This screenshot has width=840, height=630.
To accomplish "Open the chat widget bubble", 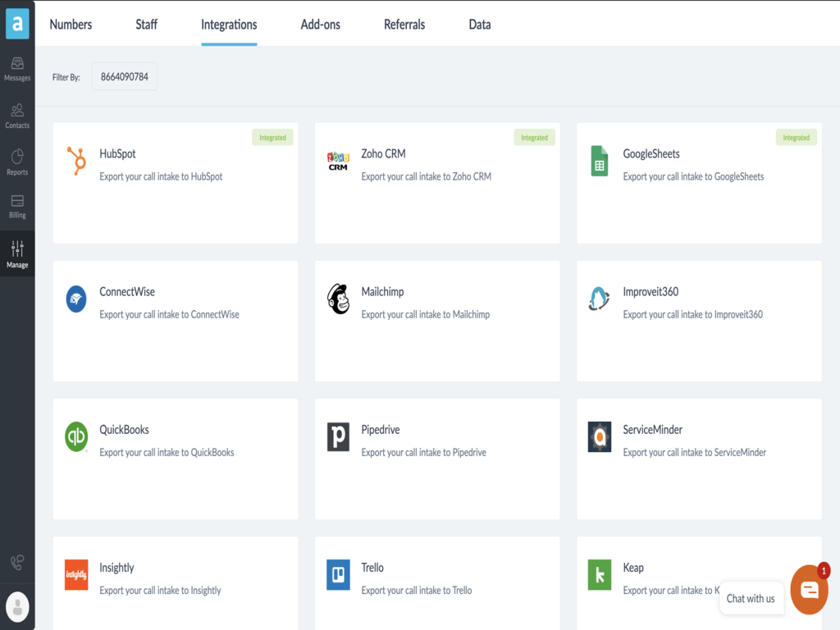I will click(x=809, y=590).
